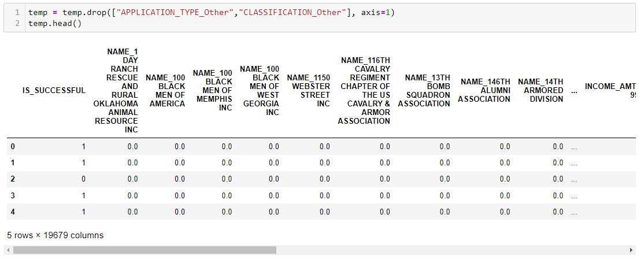Click IS_SUCCESSFUL value 0 in row 2
This screenshot has width=644, height=259.
point(84,179)
